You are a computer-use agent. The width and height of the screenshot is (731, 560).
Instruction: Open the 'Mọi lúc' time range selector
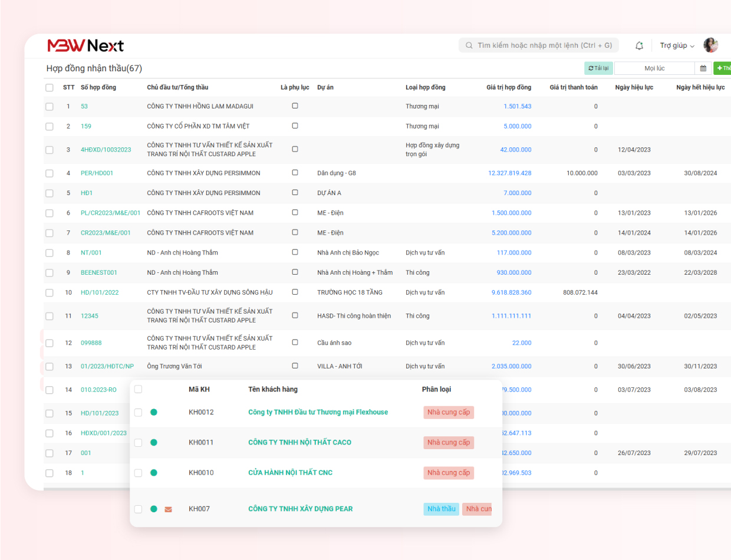click(654, 68)
